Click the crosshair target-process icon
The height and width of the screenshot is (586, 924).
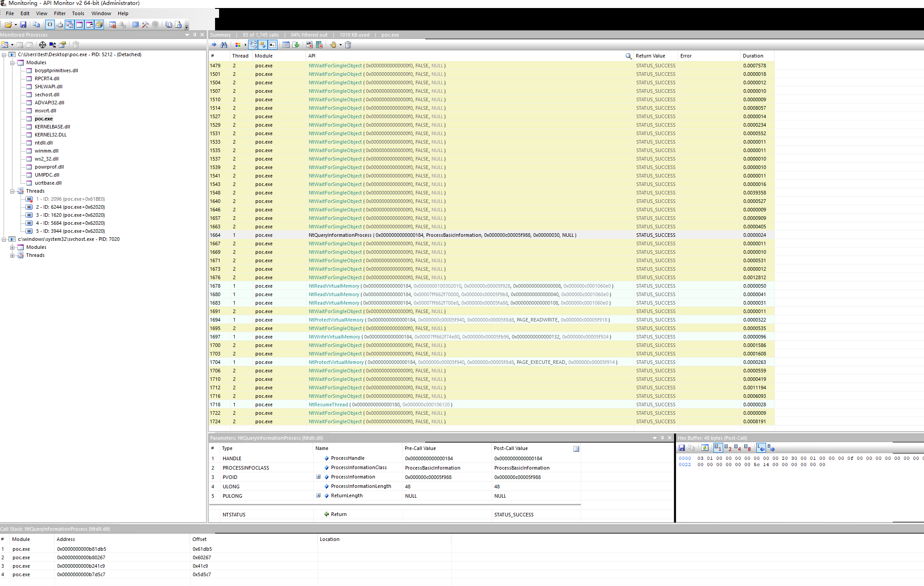coord(42,45)
